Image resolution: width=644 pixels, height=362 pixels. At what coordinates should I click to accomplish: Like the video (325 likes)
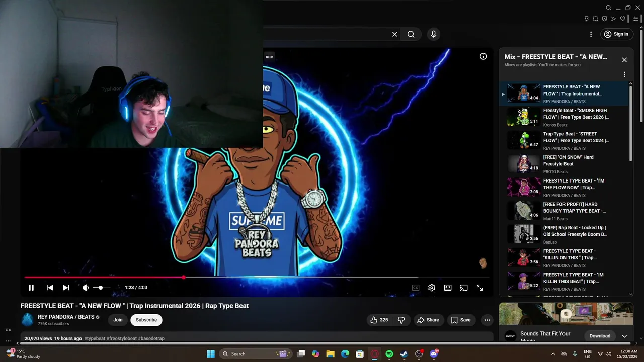pos(379,320)
